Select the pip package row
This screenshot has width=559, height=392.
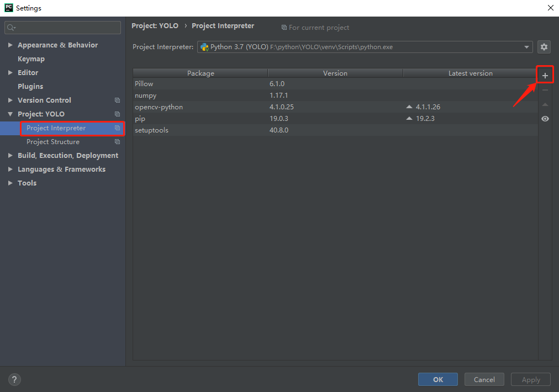335,118
